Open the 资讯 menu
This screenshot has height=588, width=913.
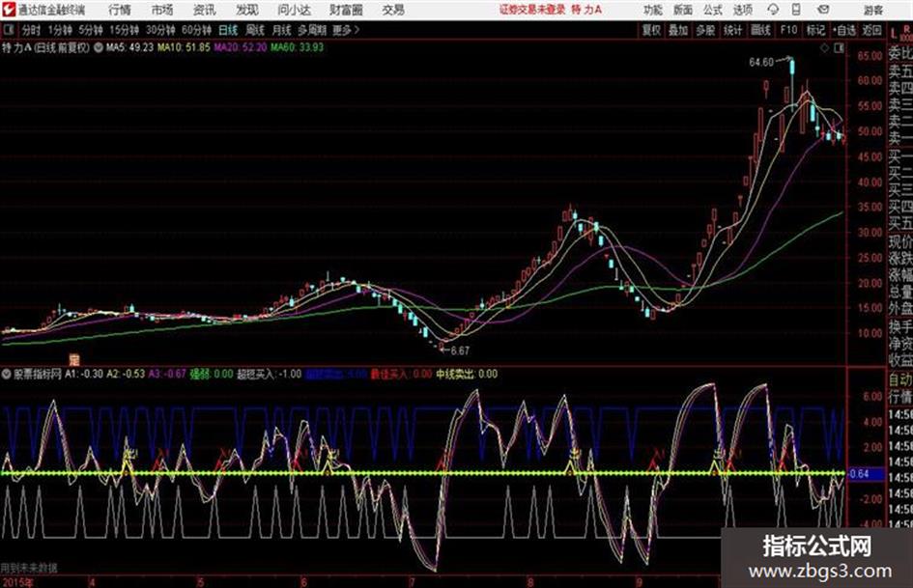tap(204, 10)
